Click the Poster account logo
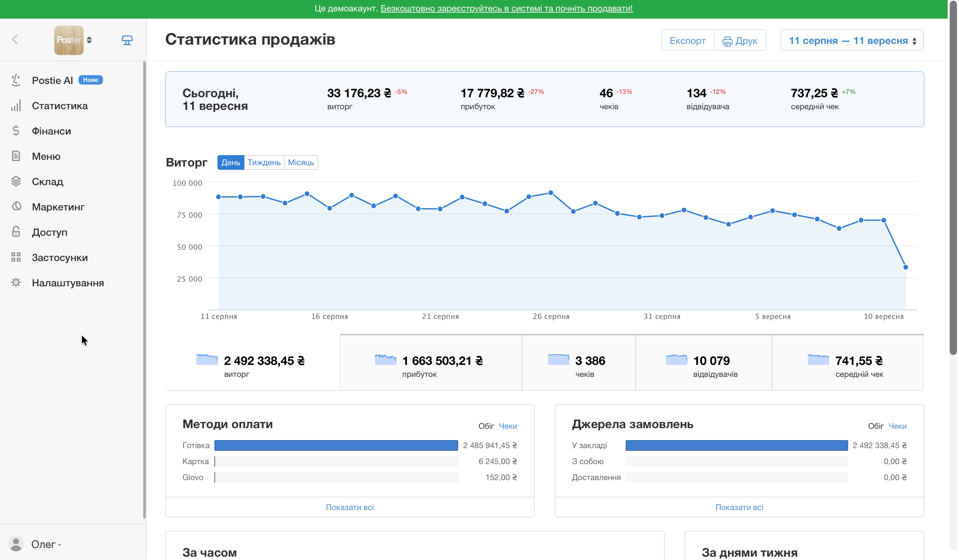The width and height of the screenshot is (959, 560). pyautogui.click(x=69, y=40)
